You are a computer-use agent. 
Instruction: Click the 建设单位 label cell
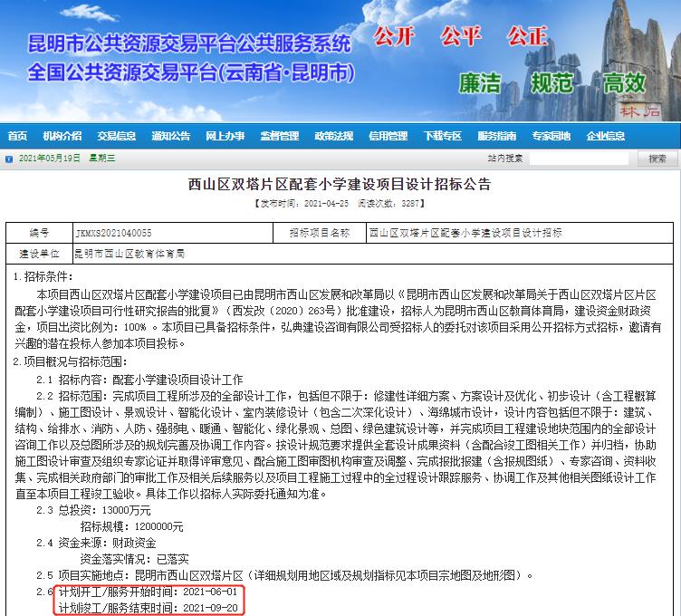pos(39,254)
